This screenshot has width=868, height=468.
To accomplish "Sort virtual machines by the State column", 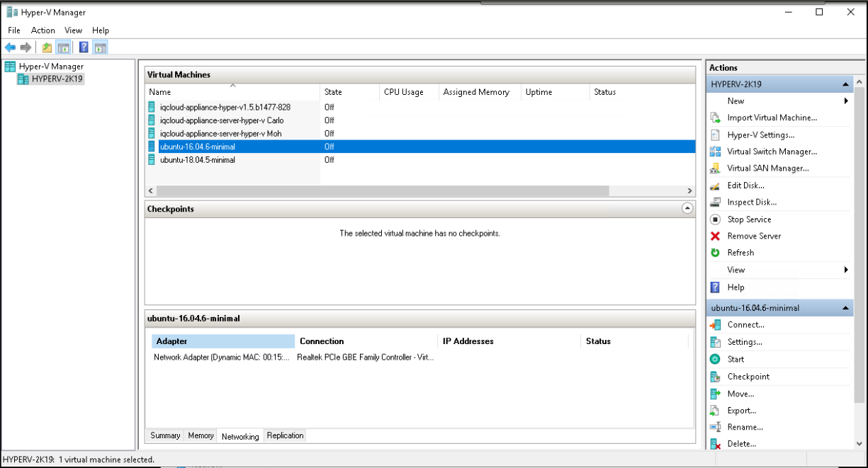I will [x=350, y=92].
